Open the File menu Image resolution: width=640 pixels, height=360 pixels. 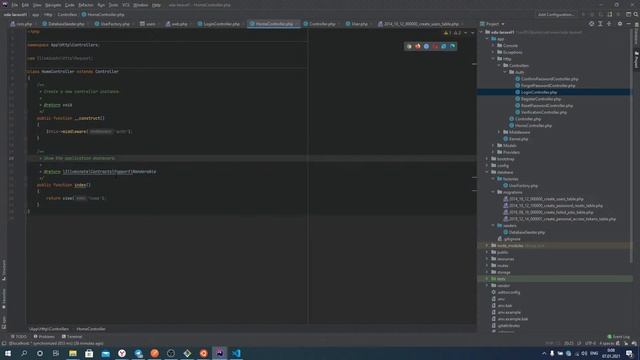point(15,5)
